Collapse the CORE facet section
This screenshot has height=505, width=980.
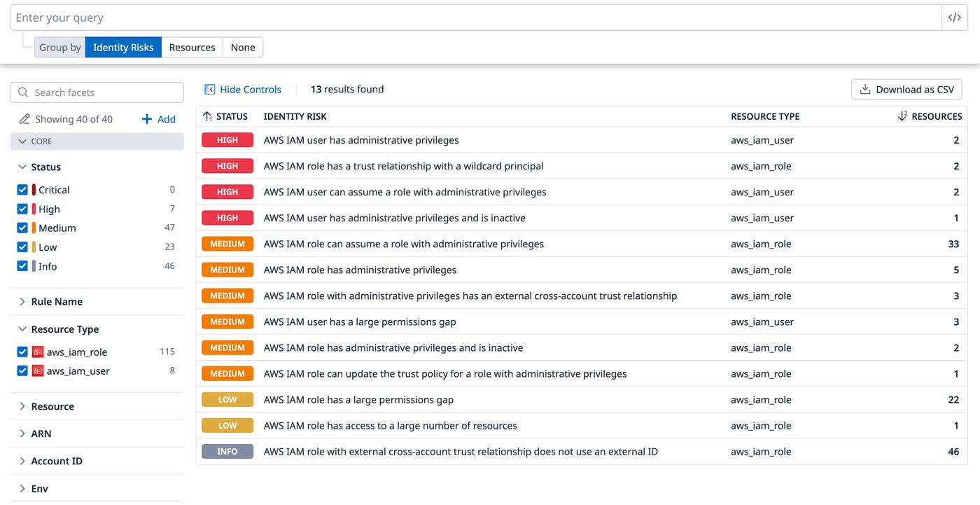(22, 141)
